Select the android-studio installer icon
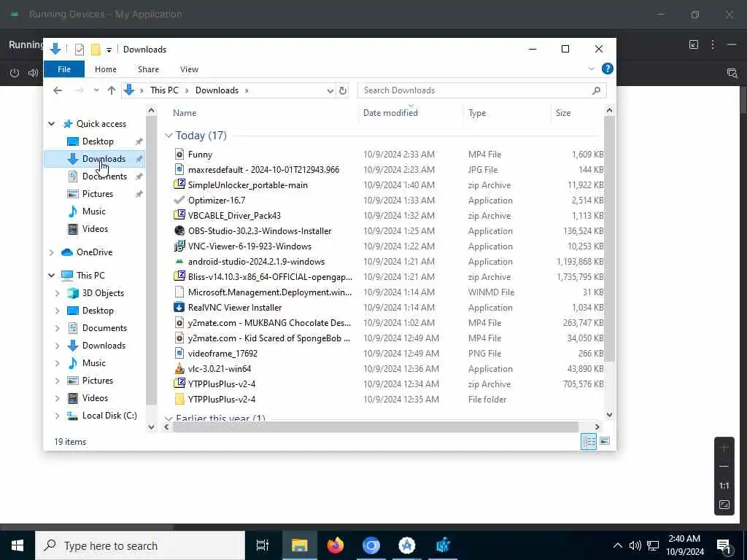The image size is (747, 560). (x=179, y=262)
